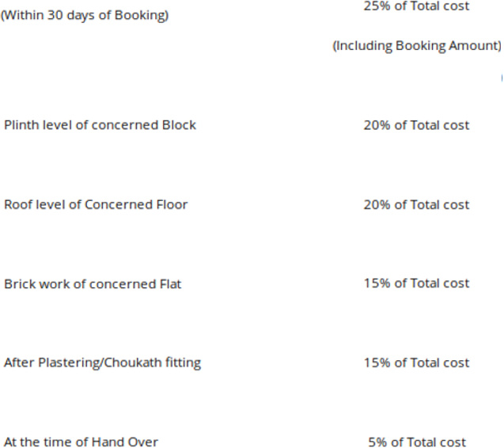The height and width of the screenshot is (448, 504).
Task: Click the 'Including Booking Amount' note
Action: (x=417, y=46)
